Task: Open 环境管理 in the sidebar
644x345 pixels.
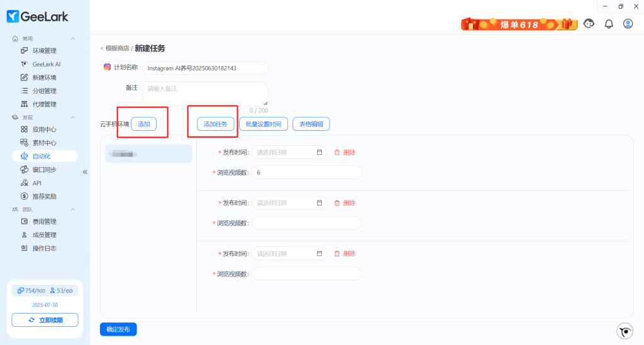Action: (x=44, y=51)
